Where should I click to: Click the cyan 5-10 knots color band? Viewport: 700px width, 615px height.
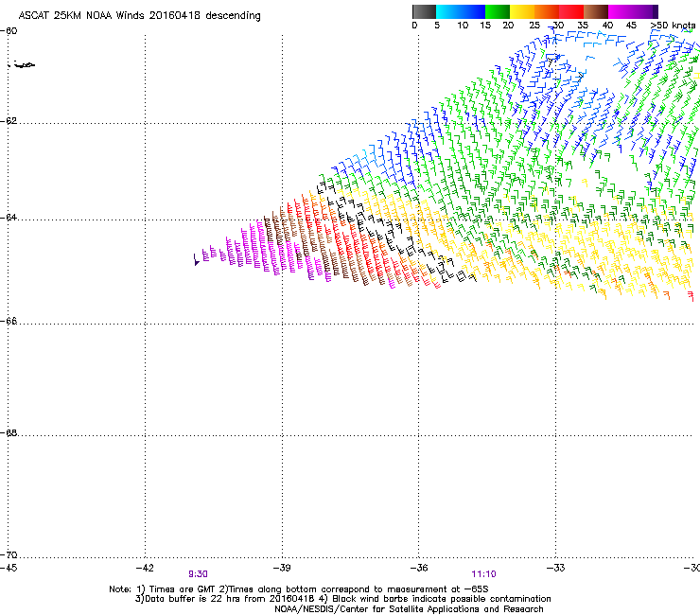coord(447,11)
